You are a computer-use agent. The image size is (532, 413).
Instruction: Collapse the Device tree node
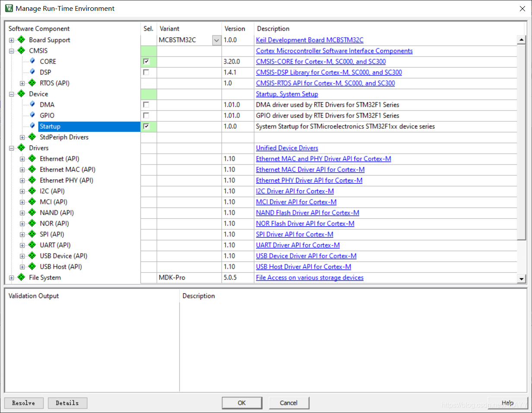[12, 94]
